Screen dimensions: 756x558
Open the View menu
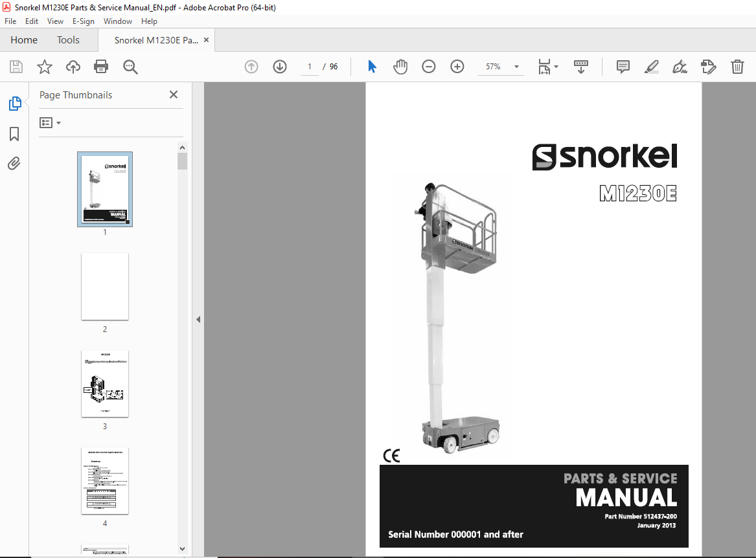55,21
